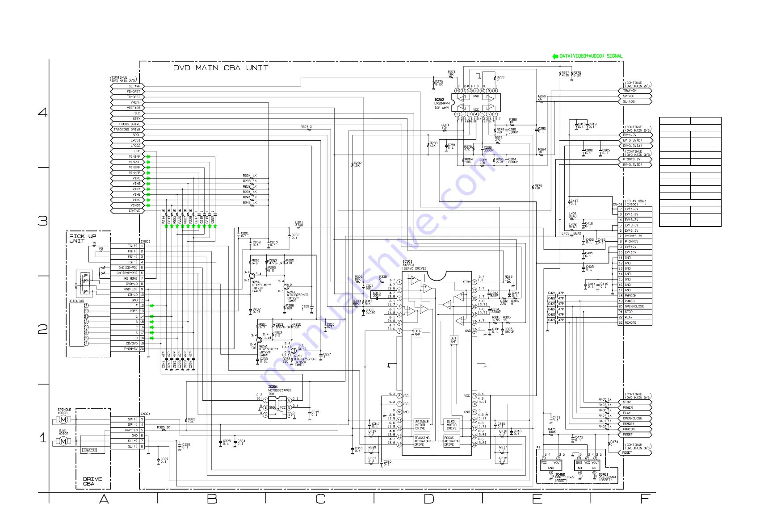Click the SLED MOTOR DRIVE block inside IC301

click(451, 425)
